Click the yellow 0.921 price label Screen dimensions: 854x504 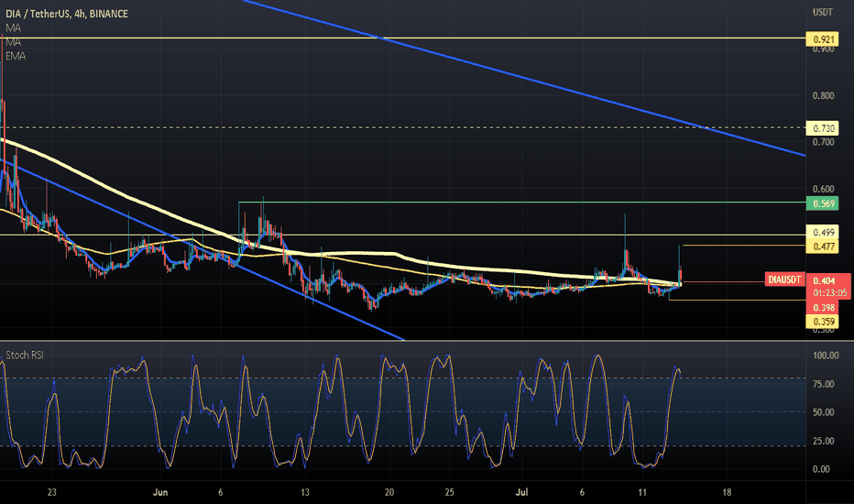coord(823,39)
